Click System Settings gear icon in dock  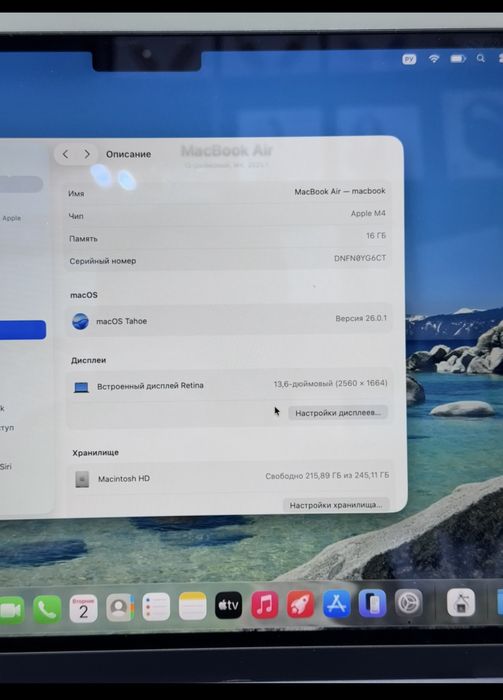408,603
